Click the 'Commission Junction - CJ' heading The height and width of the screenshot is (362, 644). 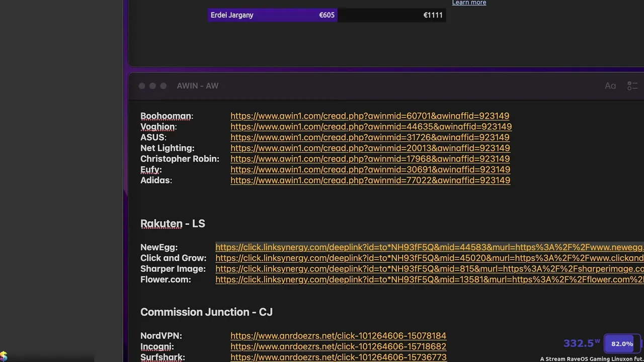[x=206, y=312]
